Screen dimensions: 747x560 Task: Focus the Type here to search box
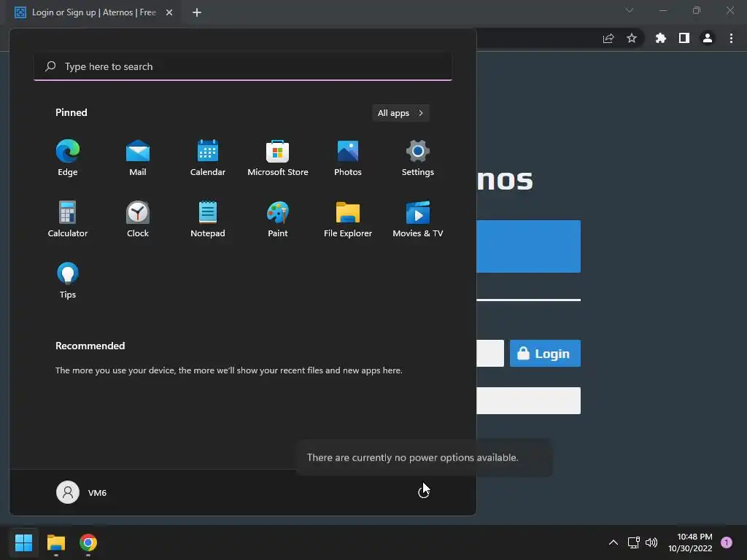[x=243, y=66]
